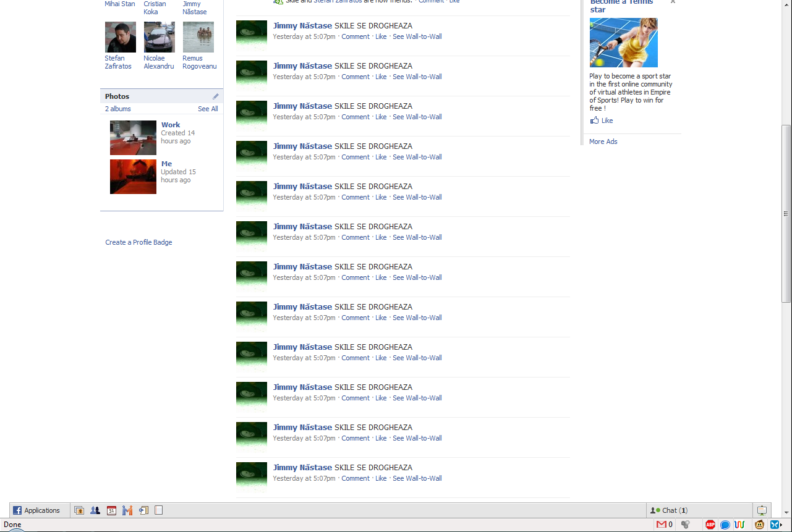Click the Gmail notifier icon in the status bar
This screenshot has width=792, height=532.
[662, 525]
